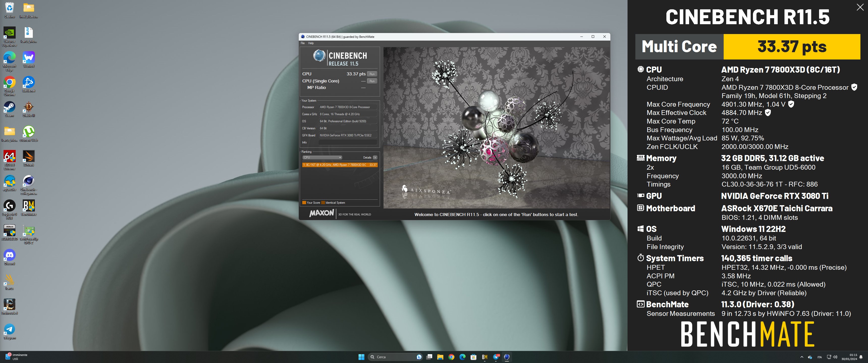Screen dimensions: 868x363
Task: Select the AIDA64 Extreme desktop icon
Action: click(9, 160)
